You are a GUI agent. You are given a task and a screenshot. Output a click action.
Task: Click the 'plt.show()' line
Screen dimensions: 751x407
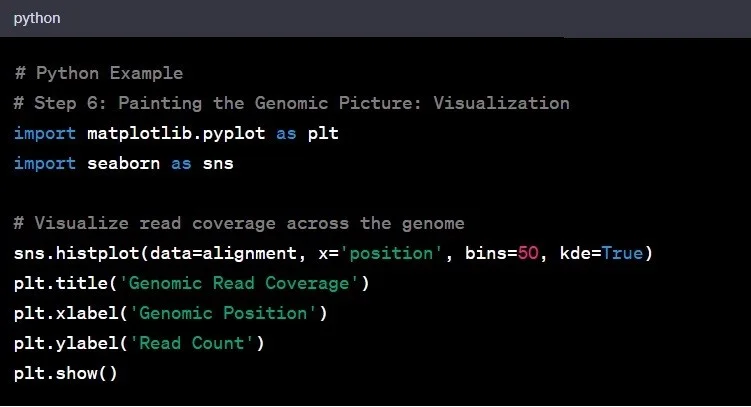click(65, 373)
